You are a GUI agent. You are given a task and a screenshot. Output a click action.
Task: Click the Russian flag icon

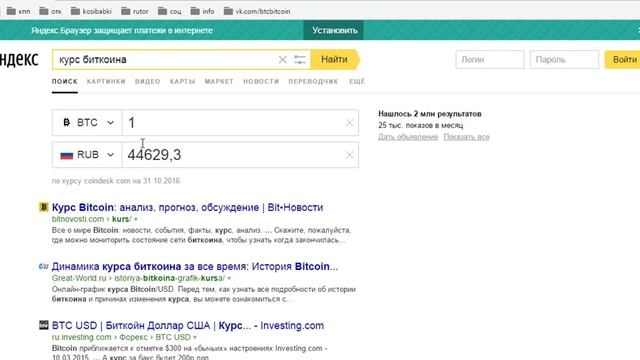(x=67, y=155)
